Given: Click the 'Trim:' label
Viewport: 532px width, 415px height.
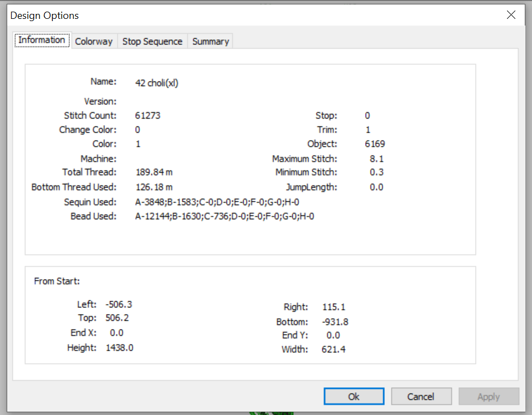Looking at the screenshot, I should pos(327,130).
